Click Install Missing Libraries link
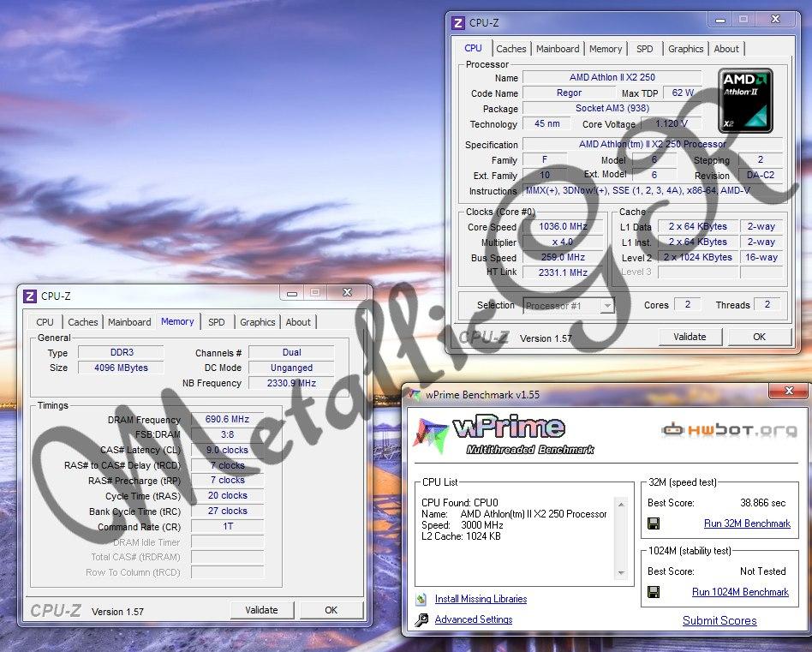The height and width of the screenshot is (652, 812). click(481, 599)
